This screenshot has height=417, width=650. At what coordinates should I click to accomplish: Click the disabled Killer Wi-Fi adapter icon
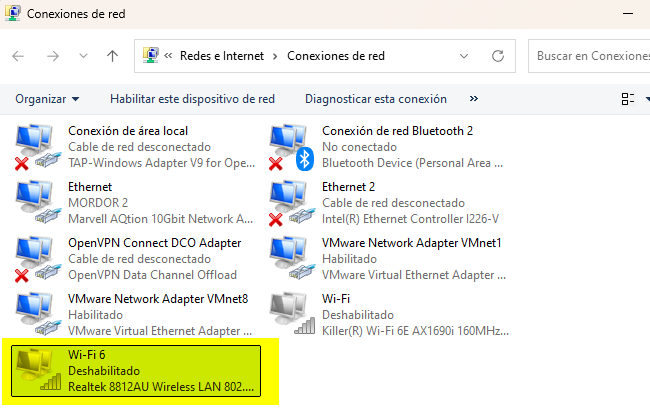point(290,314)
